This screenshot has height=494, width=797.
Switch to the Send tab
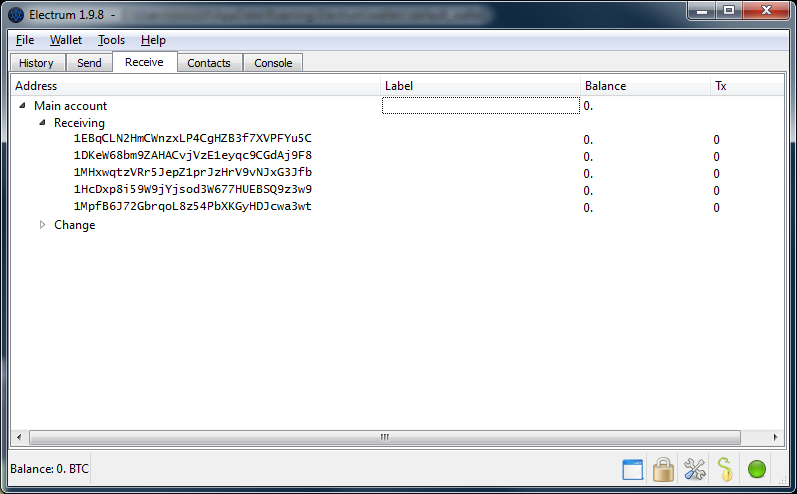[89, 63]
